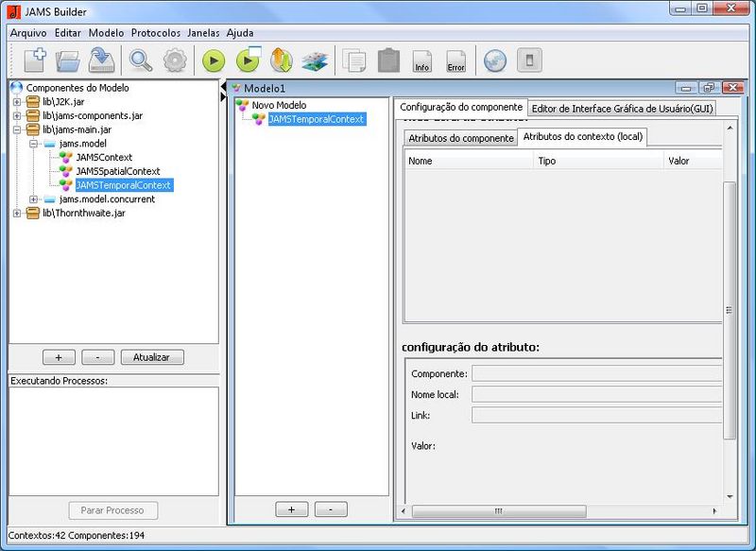Click the Nome local input field
This screenshot has width=756, height=551.
[597, 394]
